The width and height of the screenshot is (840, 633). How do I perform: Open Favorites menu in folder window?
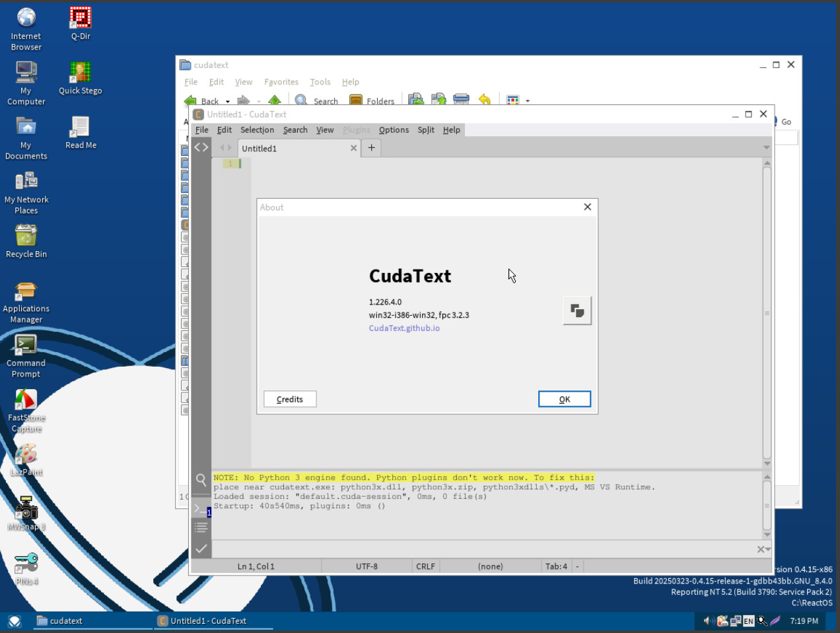[x=281, y=82]
